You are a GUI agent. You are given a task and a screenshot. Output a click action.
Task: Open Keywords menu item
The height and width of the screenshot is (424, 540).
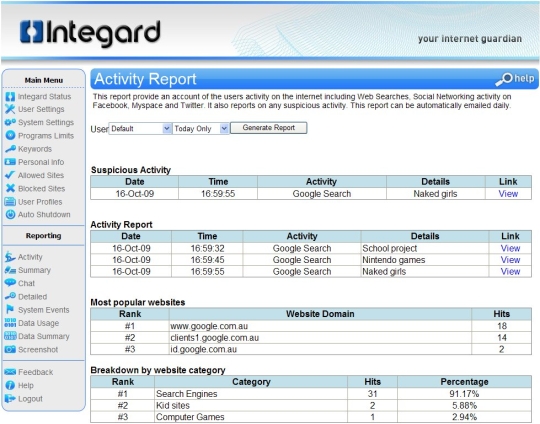[x=35, y=149]
